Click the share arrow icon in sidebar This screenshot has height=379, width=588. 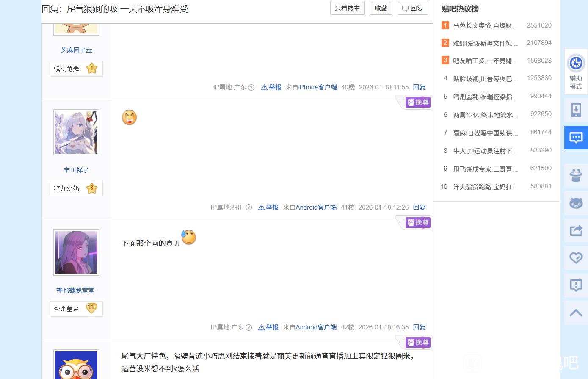pyautogui.click(x=576, y=230)
